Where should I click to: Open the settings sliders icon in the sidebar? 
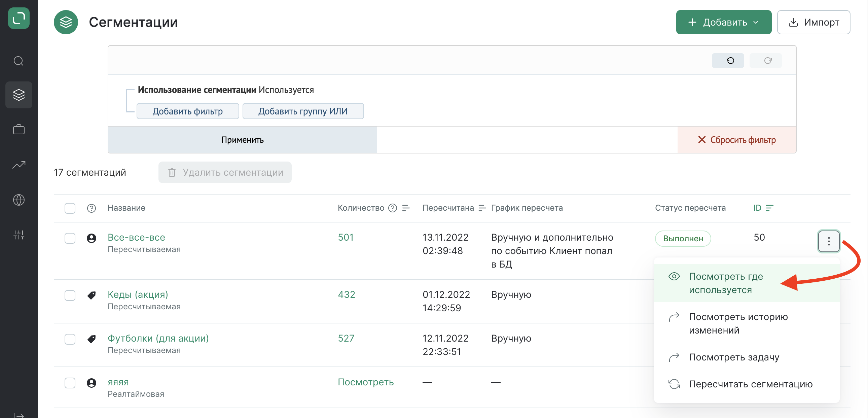[x=19, y=235]
